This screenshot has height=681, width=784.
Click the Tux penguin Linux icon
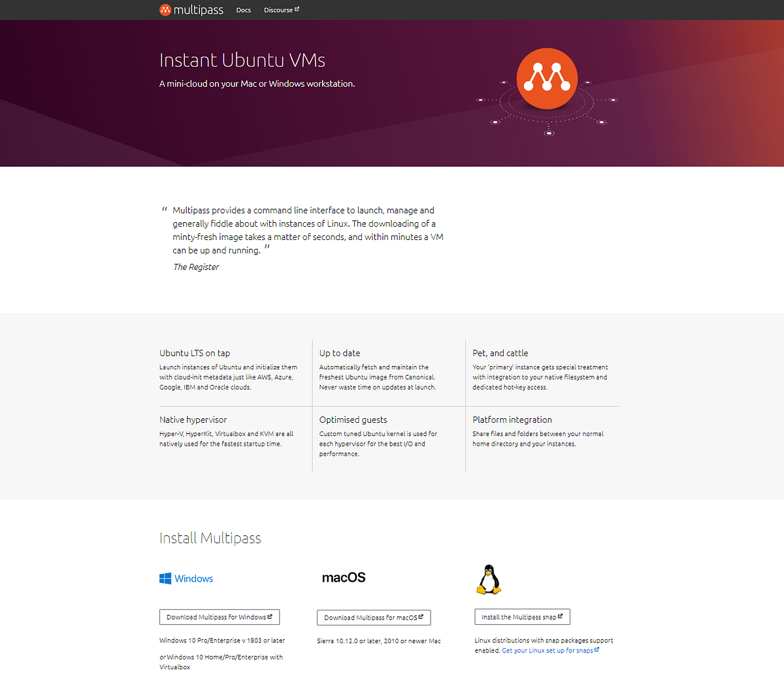click(488, 579)
